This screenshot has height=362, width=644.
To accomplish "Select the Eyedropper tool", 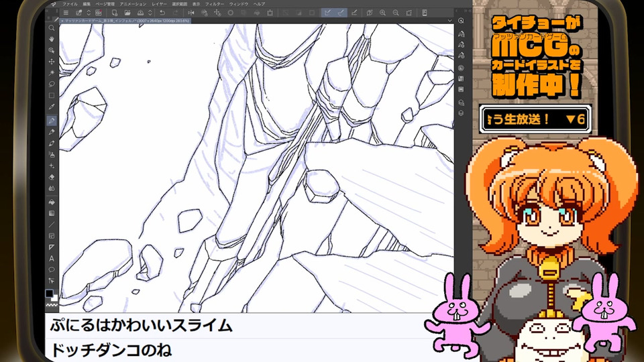I will click(x=52, y=107).
